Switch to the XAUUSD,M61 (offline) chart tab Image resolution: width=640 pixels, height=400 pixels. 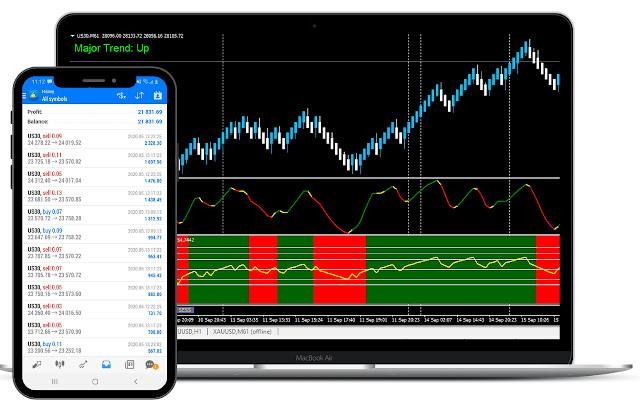tap(242, 331)
